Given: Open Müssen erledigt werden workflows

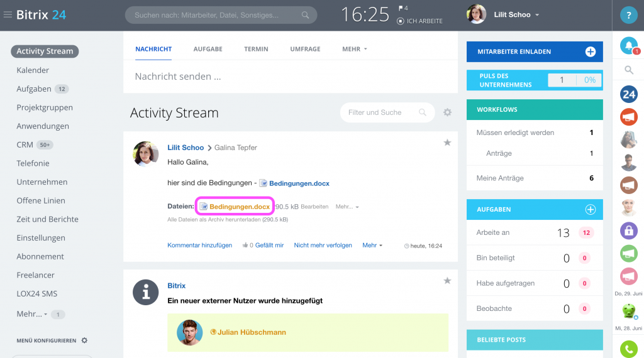Looking at the screenshot, I should [535, 133].
